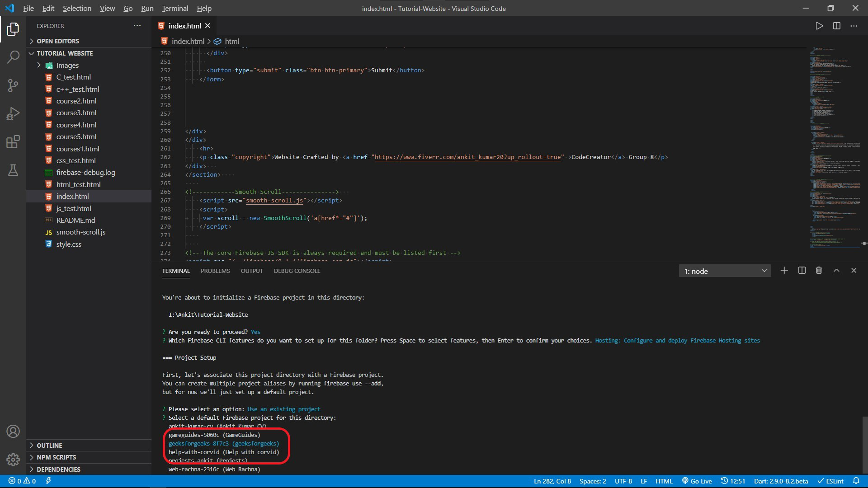Open the Run and Debug view
Image resolution: width=868 pixels, height=488 pixels.
[13, 113]
